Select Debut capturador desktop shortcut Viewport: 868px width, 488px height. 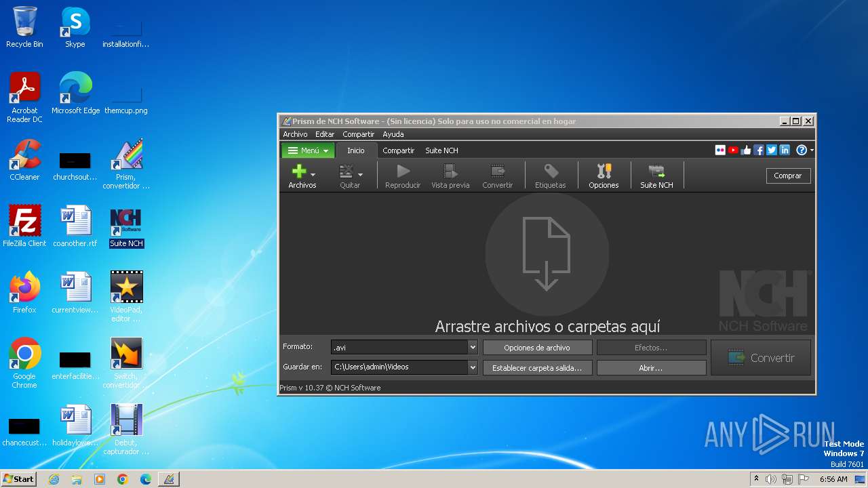click(x=126, y=430)
